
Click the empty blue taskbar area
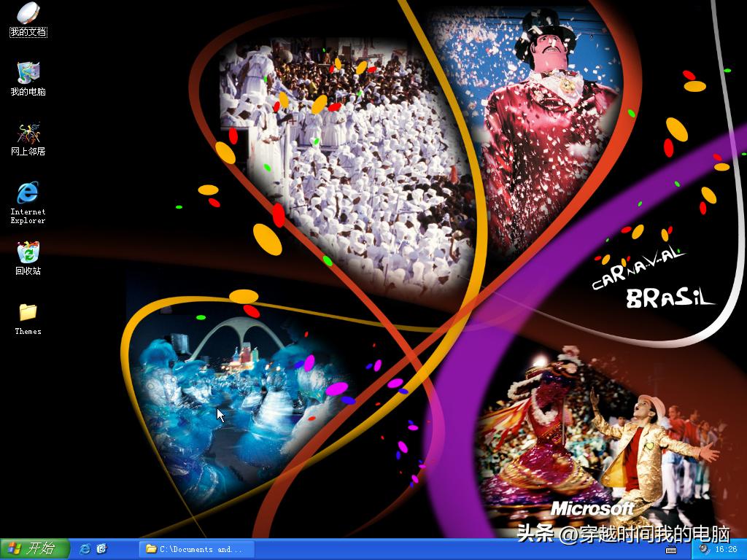tap(401, 549)
